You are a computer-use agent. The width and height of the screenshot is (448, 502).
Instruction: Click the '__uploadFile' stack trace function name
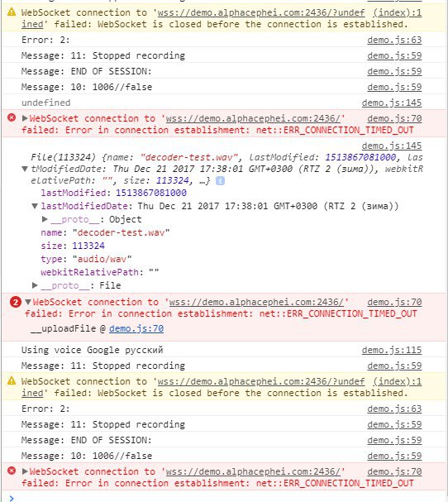point(63,329)
